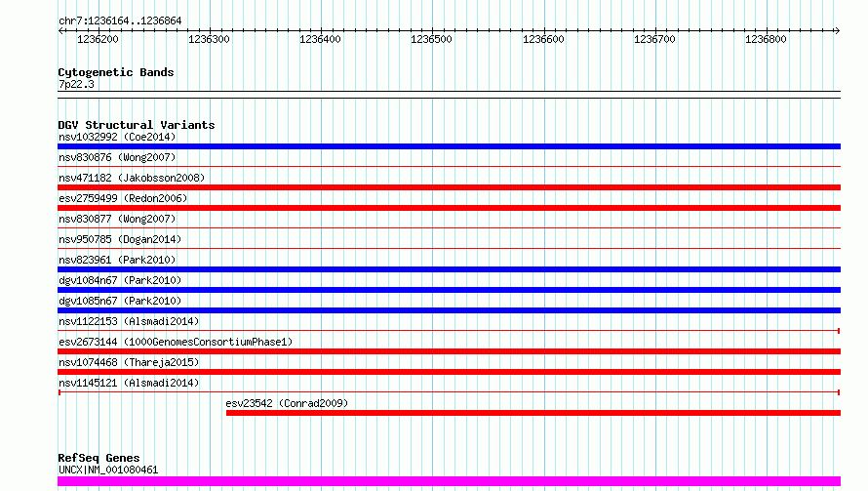The image size is (868, 491).
Task: Click the red bar under nsv471182
Action: [449, 187]
